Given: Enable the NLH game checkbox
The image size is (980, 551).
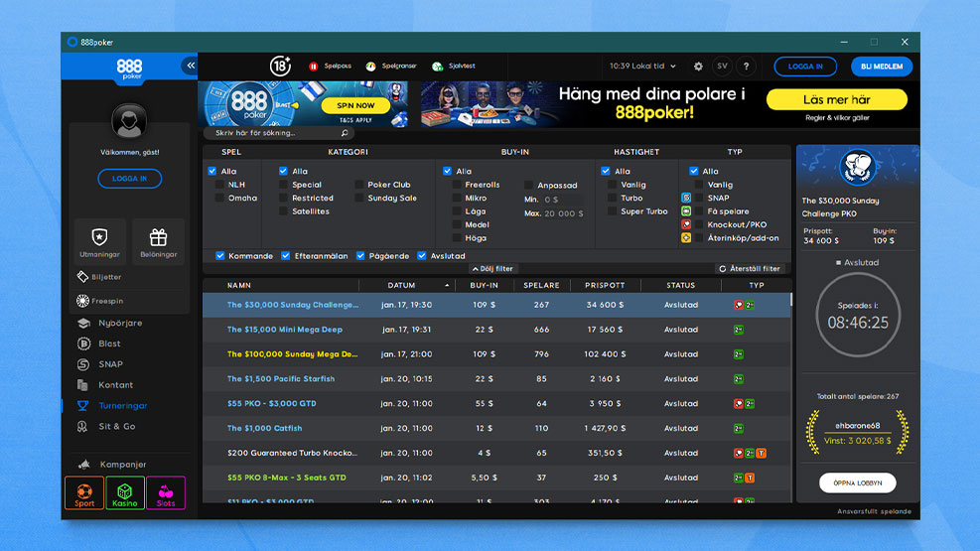Looking at the screenshot, I should pos(220,185).
